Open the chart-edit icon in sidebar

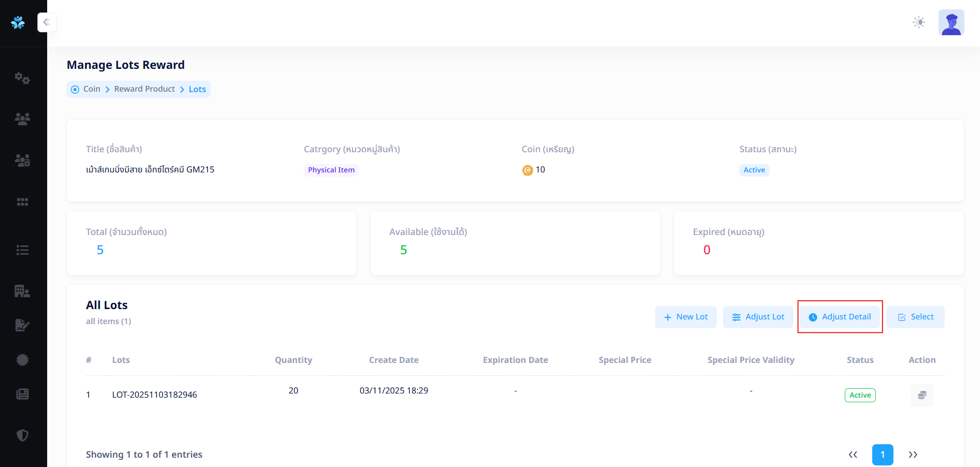pyautogui.click(x=22, y=325)
